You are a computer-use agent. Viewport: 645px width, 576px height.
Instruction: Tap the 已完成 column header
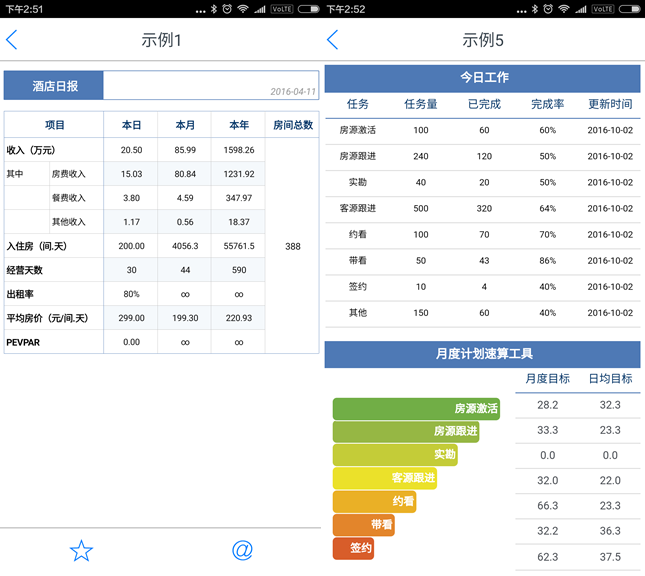(484, 104)
